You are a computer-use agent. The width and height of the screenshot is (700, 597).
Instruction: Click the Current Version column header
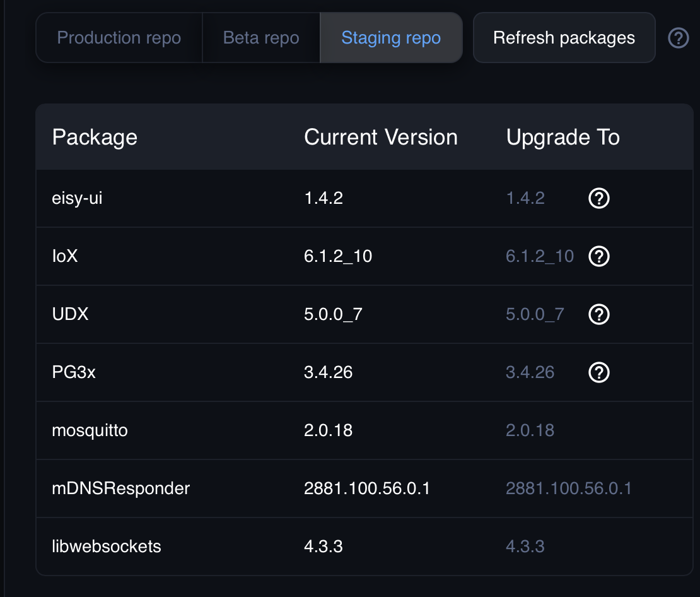pos(381,137)
